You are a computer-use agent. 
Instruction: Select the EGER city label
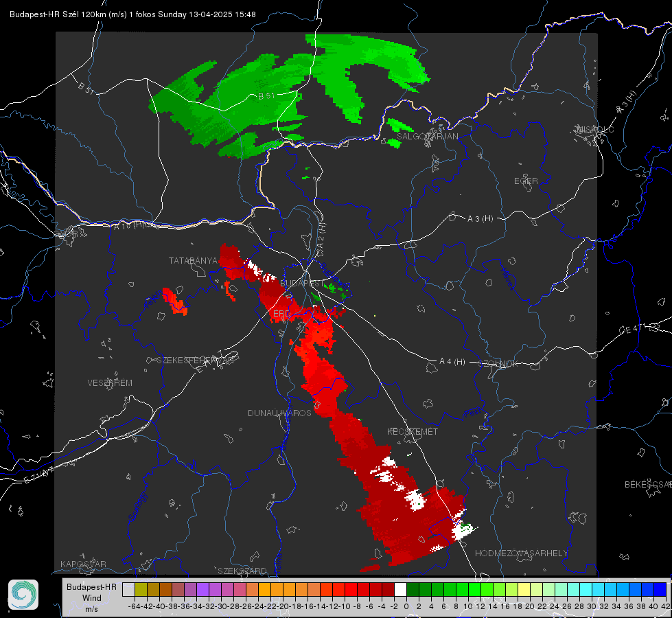pyautogui.click(x=526, y=181)
